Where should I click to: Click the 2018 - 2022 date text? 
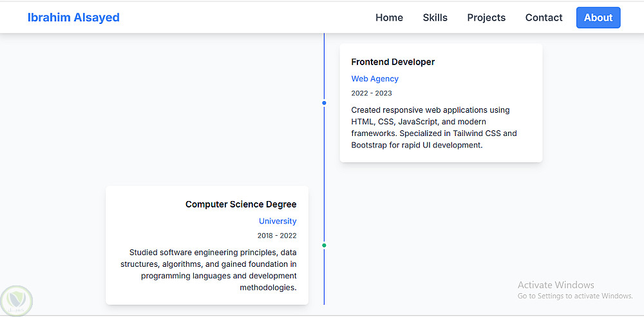pos(277,236)
